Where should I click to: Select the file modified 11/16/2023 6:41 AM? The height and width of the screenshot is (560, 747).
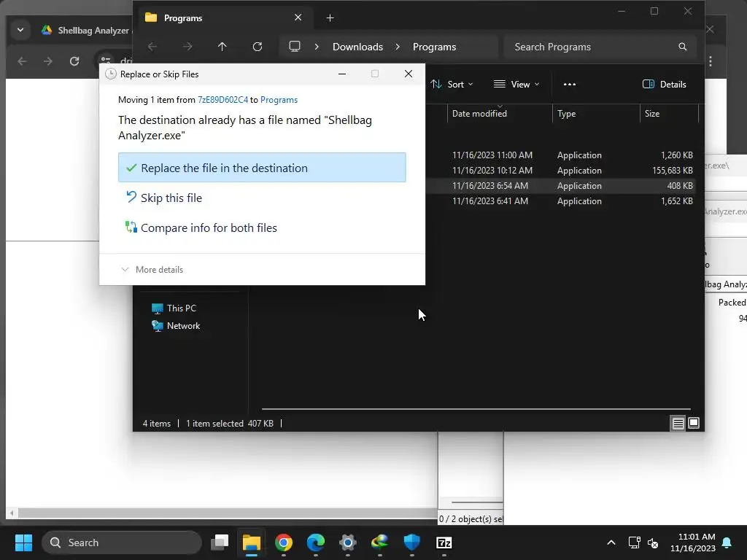[x=561, y=201]
